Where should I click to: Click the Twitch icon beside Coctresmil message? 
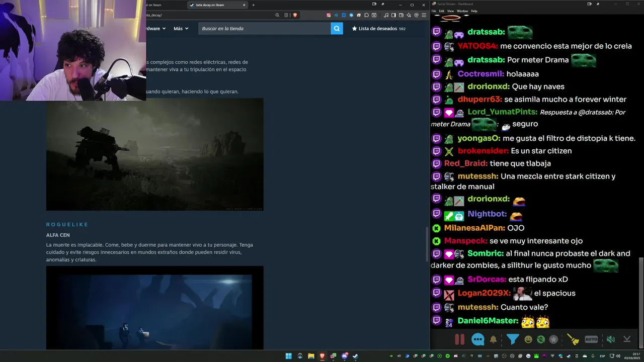point(436,74)
